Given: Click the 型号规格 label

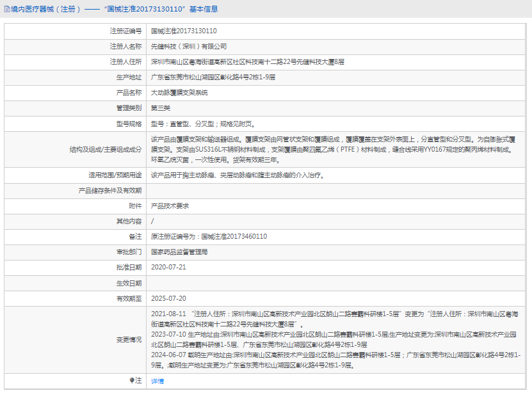Looking at the screenshot, I should click(x=129, y=124).
